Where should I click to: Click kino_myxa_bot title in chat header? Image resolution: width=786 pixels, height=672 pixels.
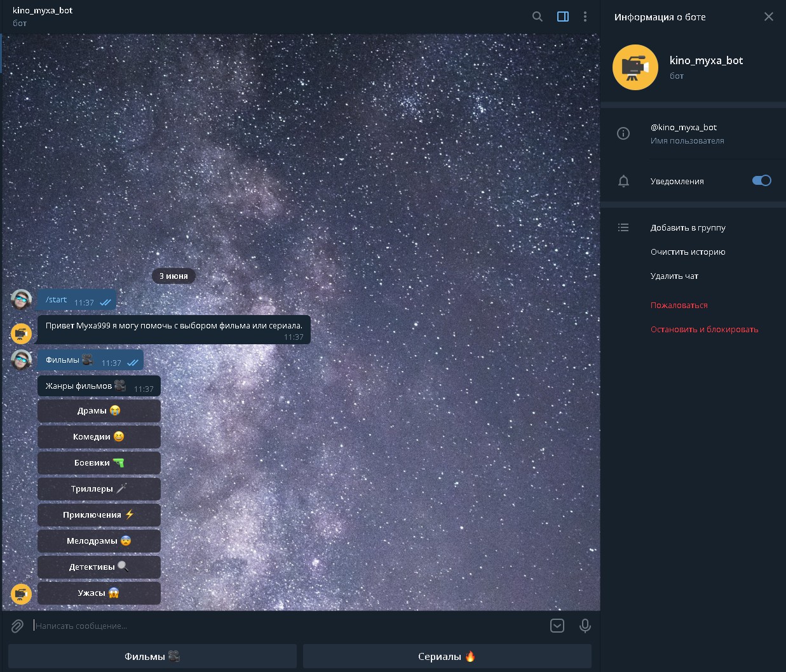point(43,10)
